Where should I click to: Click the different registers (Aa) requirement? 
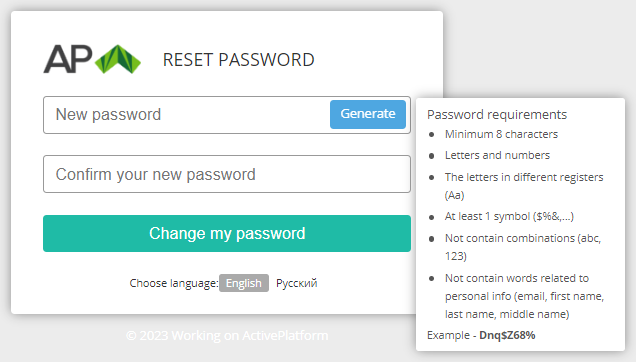coord(524,186)
